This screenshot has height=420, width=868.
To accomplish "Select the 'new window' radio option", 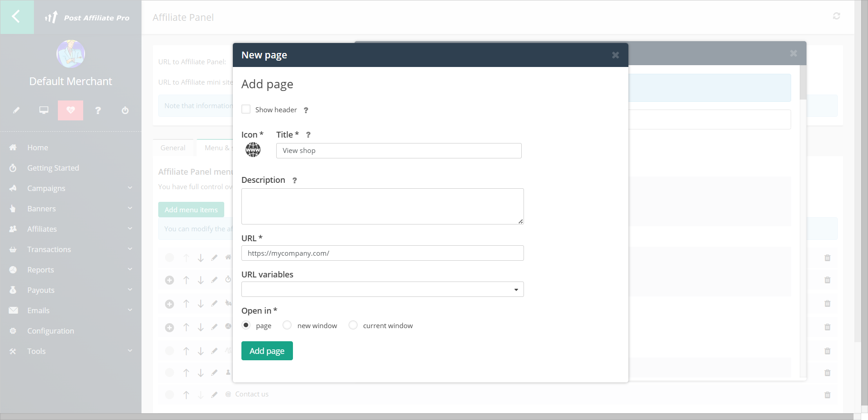I will [287, 325].
